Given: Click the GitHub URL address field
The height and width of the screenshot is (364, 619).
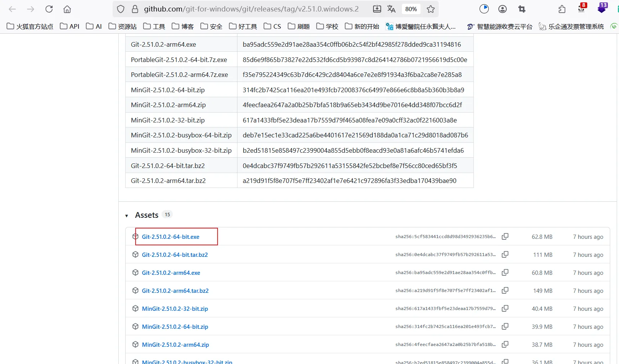Looking at the screenshot, I should point(251,9).
